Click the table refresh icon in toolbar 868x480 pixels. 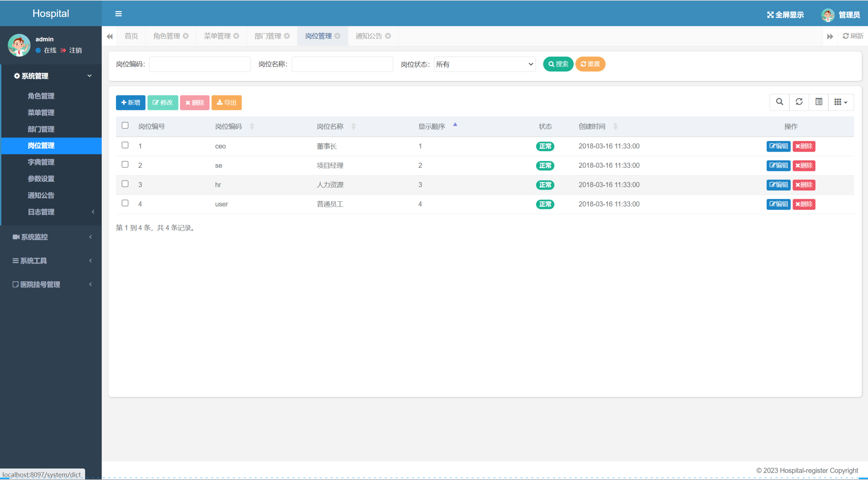point(799,102)
